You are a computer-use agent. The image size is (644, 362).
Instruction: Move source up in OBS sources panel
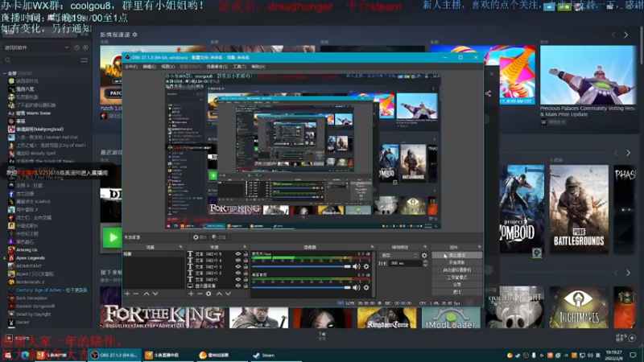click(219, 294)
